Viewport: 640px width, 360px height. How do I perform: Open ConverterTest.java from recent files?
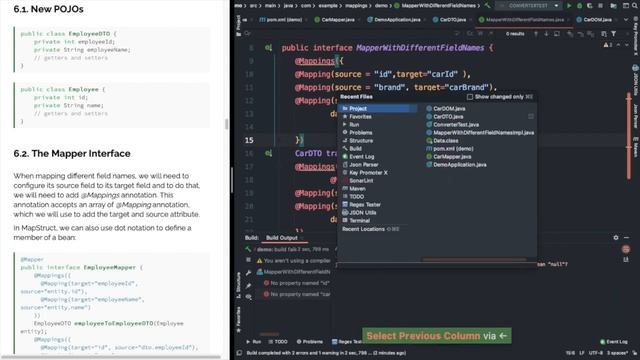click(x=452, y=124)
